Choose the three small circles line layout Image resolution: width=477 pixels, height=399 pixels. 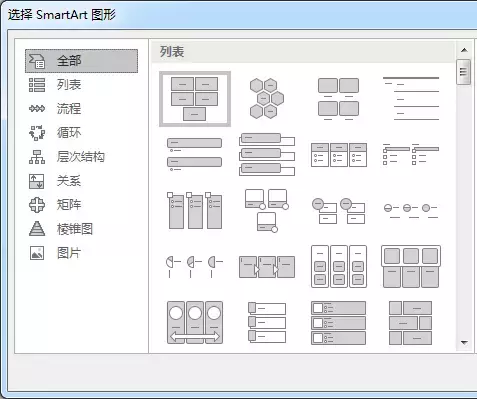(411, 211)
